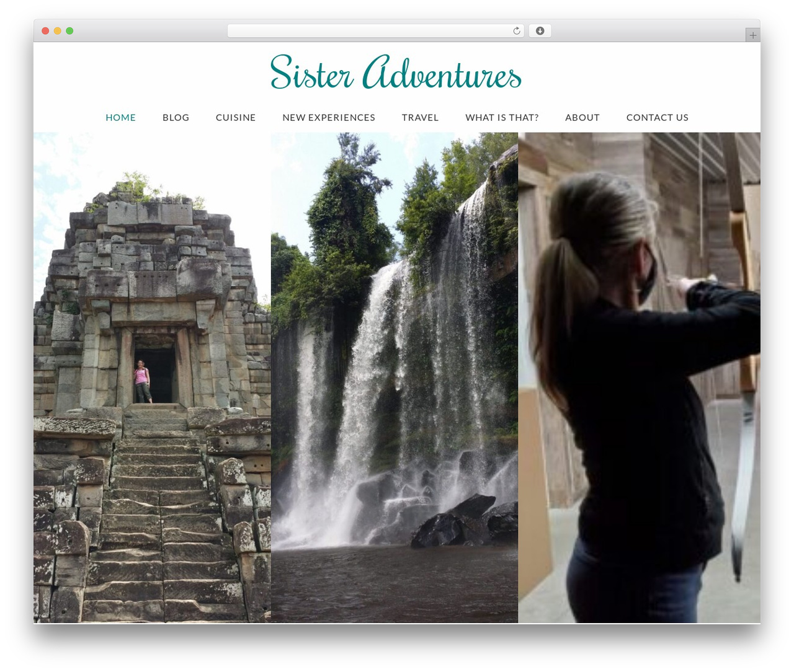The width and height of the screenshot is (794, 672).
Task: Open New Experiences in the navigation
Action: click(329, 117)
